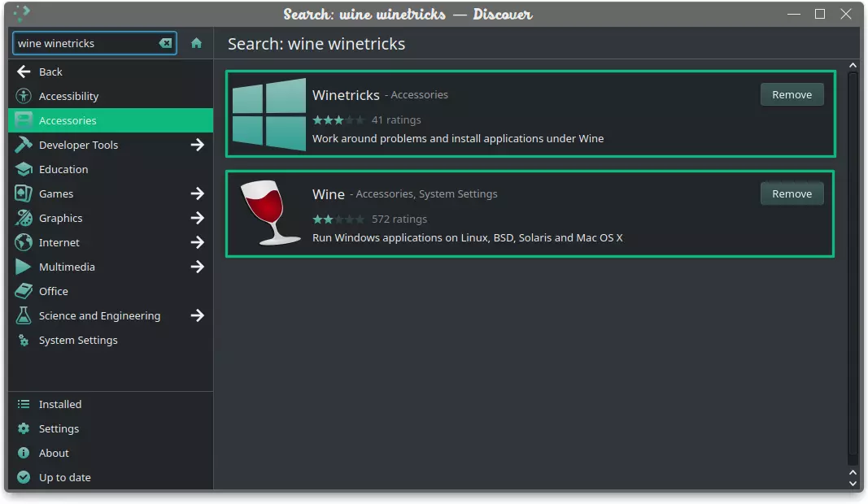
Task: Click the Games cards icon
Action: 24,193
